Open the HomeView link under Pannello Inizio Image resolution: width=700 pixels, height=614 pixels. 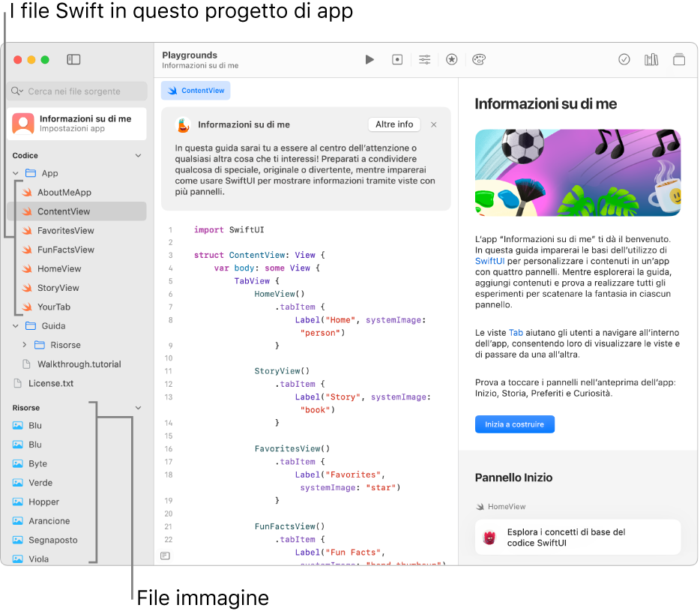click(x=501, y=506)
